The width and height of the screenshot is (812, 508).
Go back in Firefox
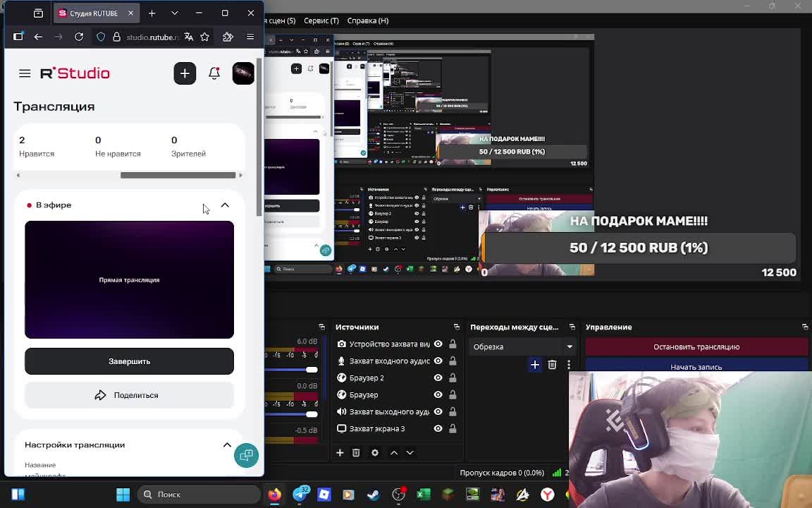[38, 37]
